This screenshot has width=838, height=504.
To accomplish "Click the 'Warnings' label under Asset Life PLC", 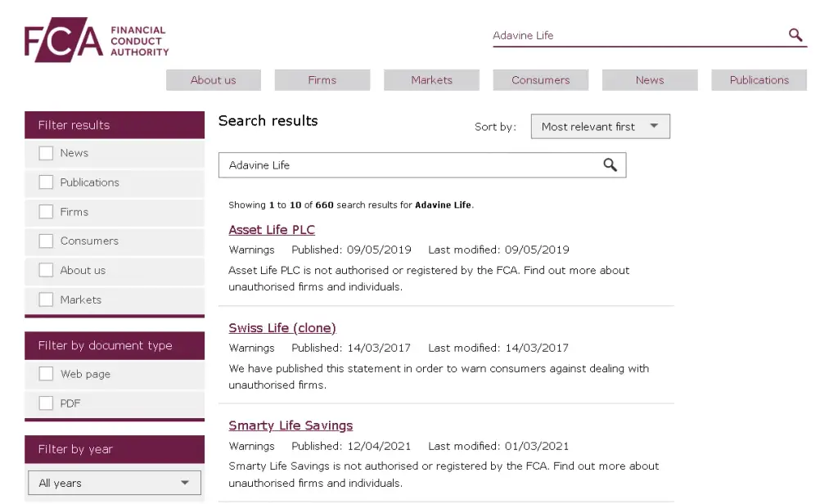I will (x=251, y=250).
